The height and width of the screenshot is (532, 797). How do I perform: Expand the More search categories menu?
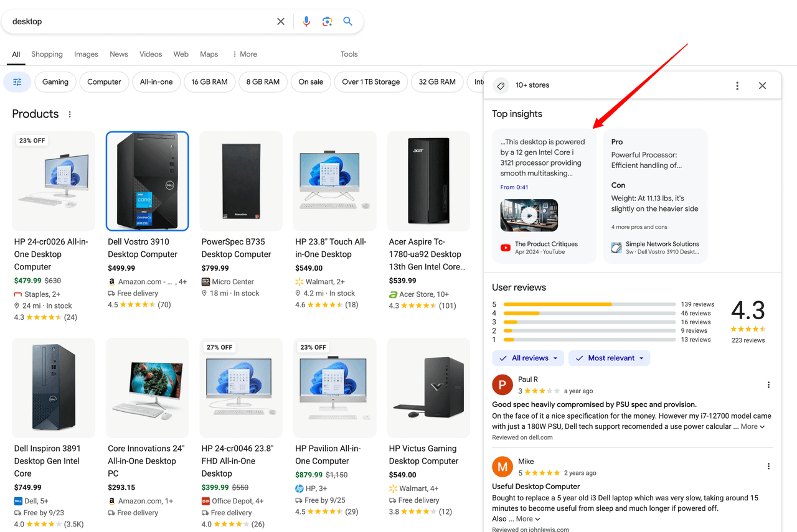point(245,54)
